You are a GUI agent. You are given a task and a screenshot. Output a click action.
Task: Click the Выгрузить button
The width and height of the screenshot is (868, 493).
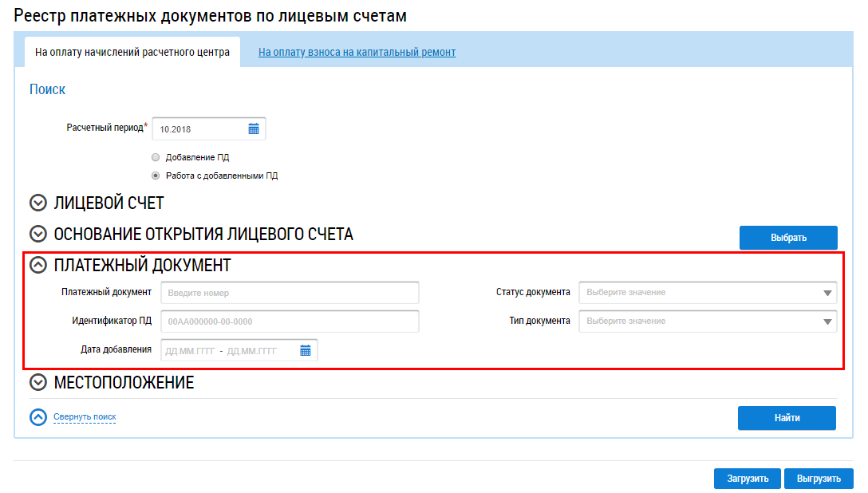[819, 479]
